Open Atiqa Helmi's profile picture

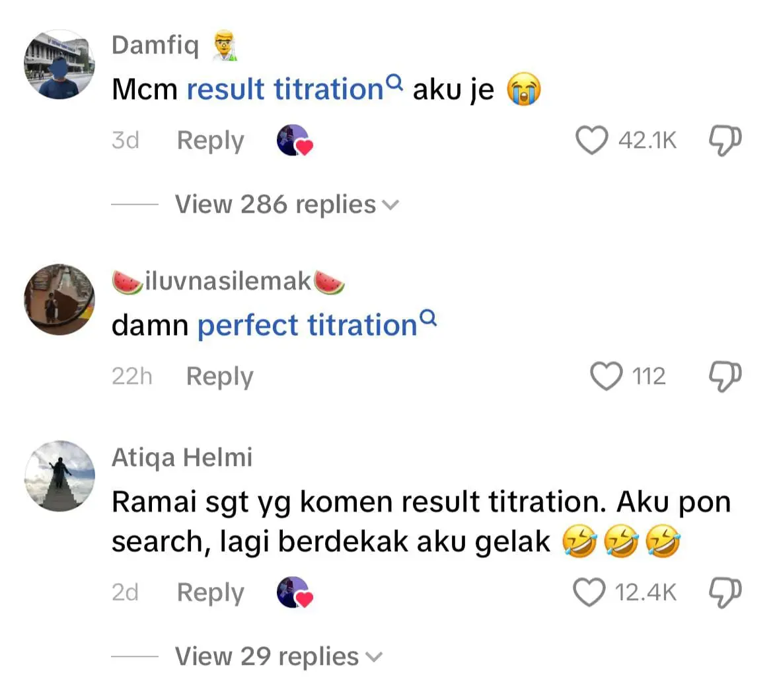pyautogui.click(x=59, y=476)
